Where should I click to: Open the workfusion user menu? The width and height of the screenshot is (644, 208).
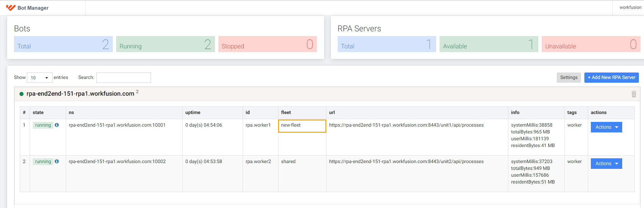coord(630,7)
